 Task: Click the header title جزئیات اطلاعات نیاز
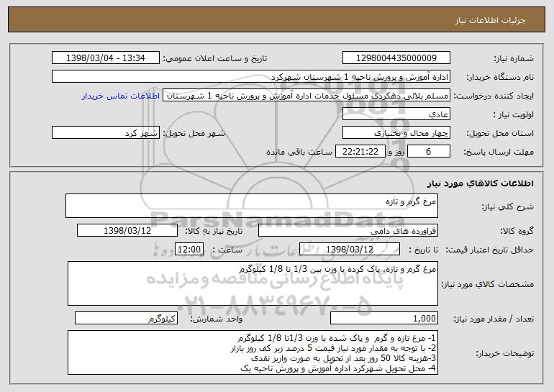(490, 20)
